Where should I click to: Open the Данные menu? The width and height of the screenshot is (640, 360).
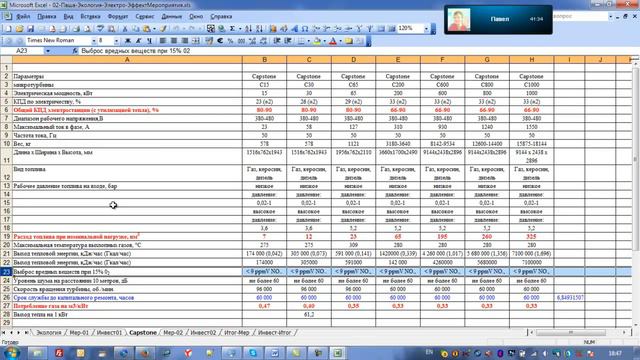[x=171, y=17]
